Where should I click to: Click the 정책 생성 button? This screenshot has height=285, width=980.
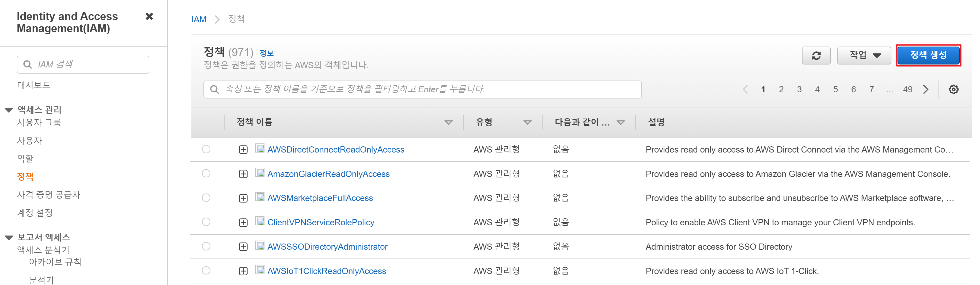click(928, 56)
